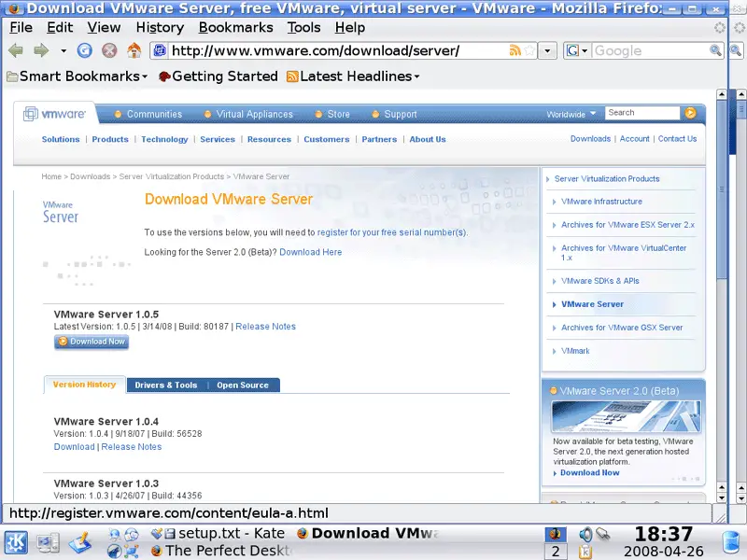Image resolution: width=747 pixels, height=560 pixels.
Task: Open the Bookmarks menu
Action: pos(236,28)
